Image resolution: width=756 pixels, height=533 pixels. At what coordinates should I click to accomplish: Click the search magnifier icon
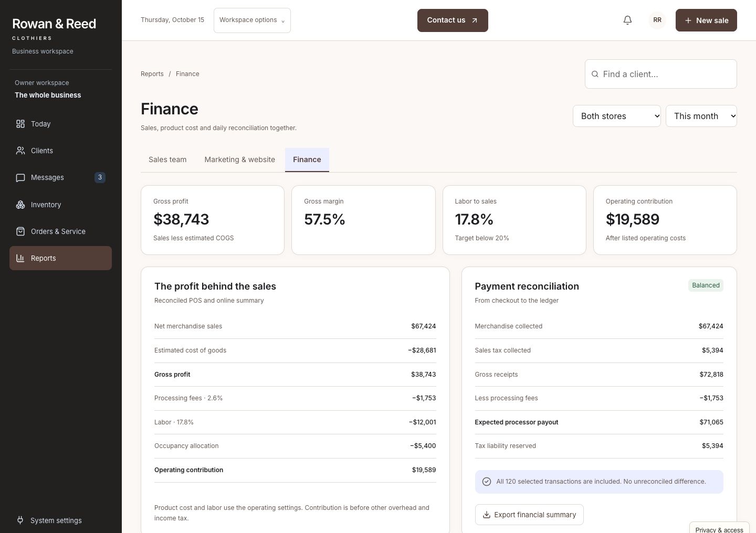tap(595, 74)
